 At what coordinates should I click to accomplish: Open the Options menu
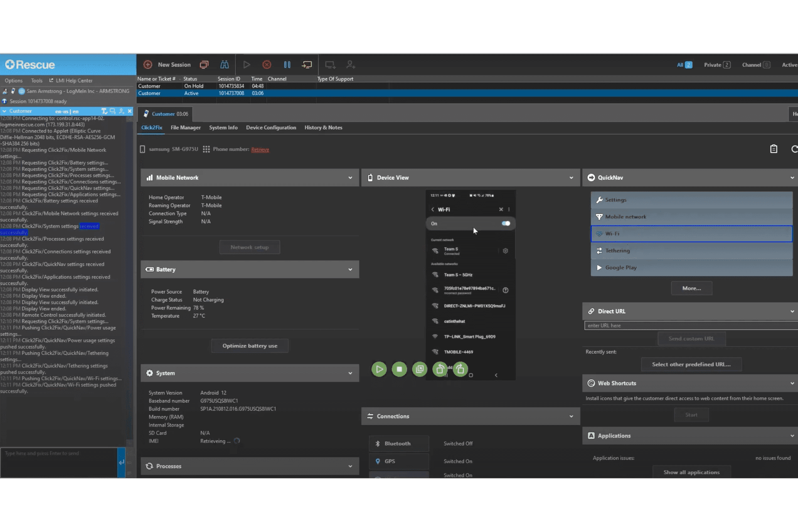[x=14, y=81]
